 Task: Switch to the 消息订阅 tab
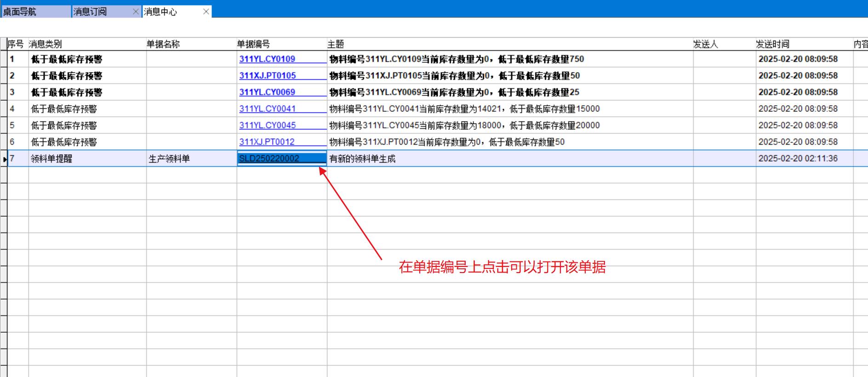[x=90, y=12]
